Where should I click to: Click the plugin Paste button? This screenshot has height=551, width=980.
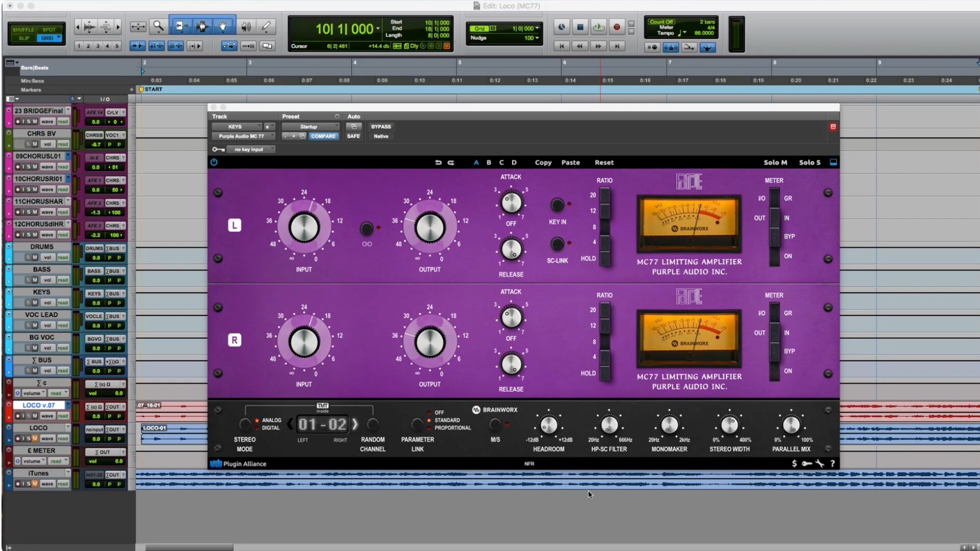[x=571, y=162]
